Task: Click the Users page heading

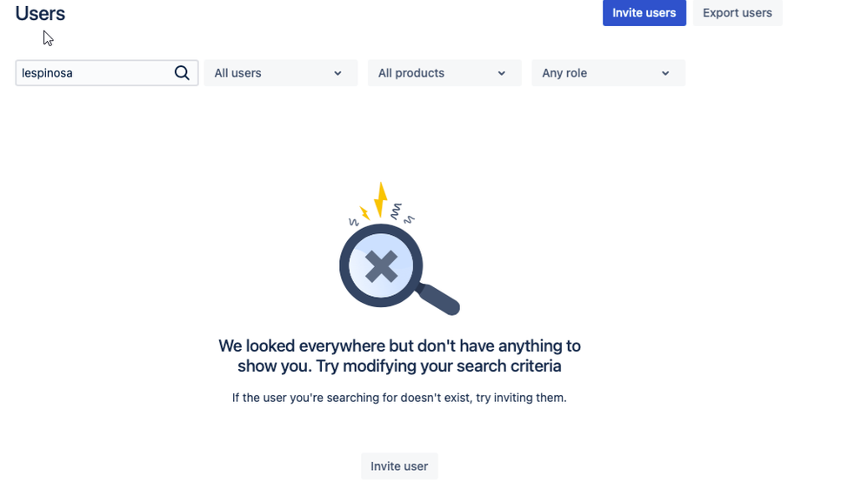Action: tap(40, 13)
